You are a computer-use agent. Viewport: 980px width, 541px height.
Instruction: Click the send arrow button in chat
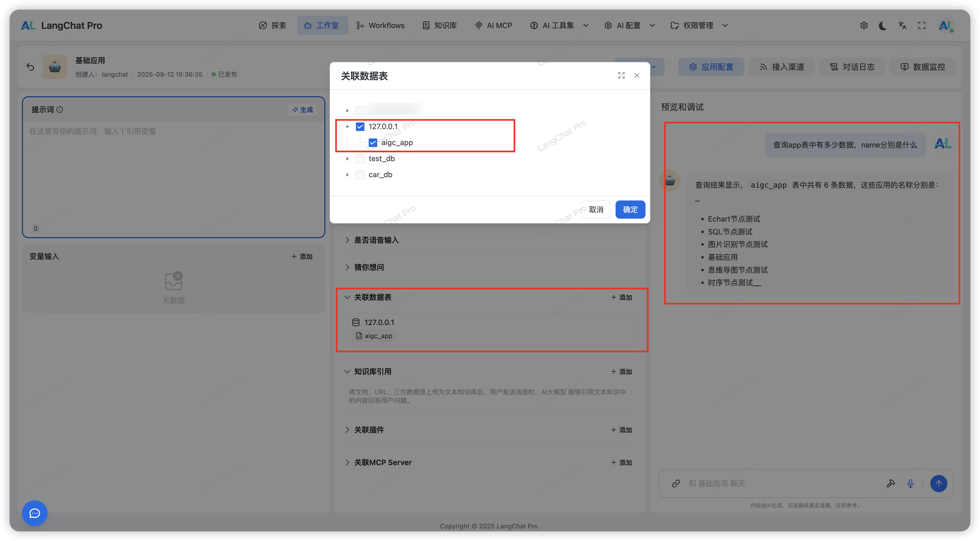[x=939, y=484]
